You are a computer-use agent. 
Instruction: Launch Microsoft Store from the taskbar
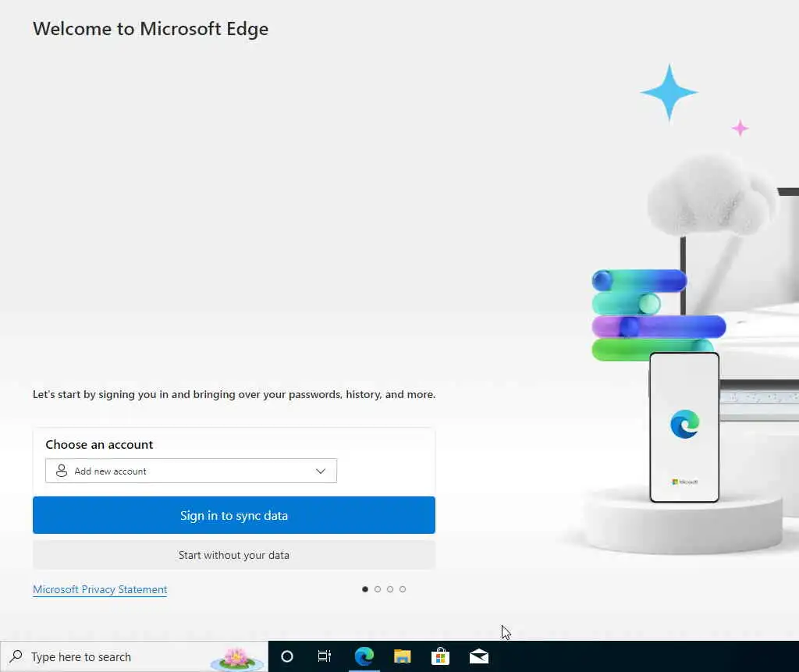[440, 656]
